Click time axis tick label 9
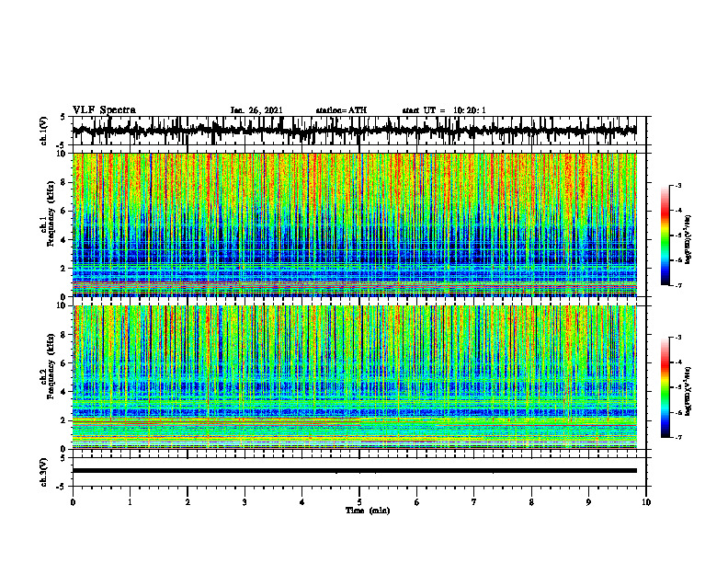 tap(588, 502)
